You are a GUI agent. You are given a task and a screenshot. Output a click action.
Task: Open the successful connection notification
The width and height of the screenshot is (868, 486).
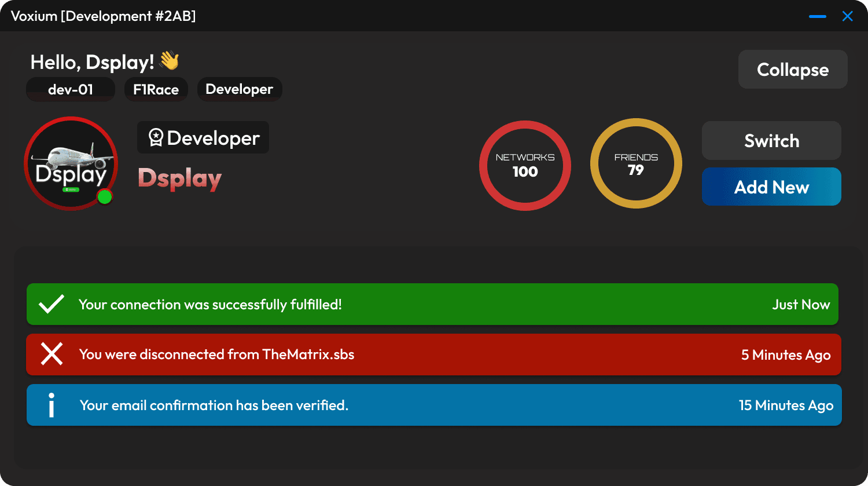pos(432,304)
